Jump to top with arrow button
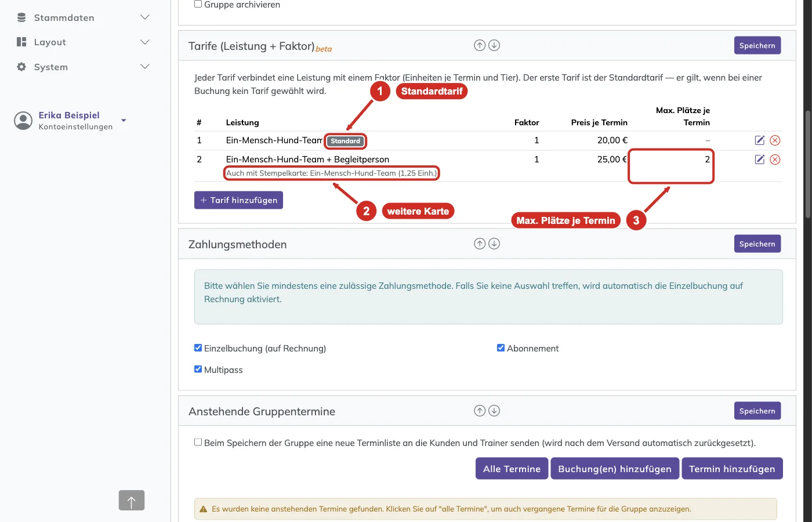The width and height of the screenshot is (812, 522). click(x=132, y=500)
